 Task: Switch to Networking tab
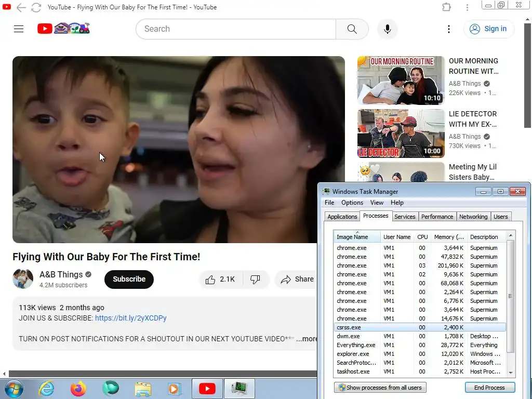pos(473,217)
